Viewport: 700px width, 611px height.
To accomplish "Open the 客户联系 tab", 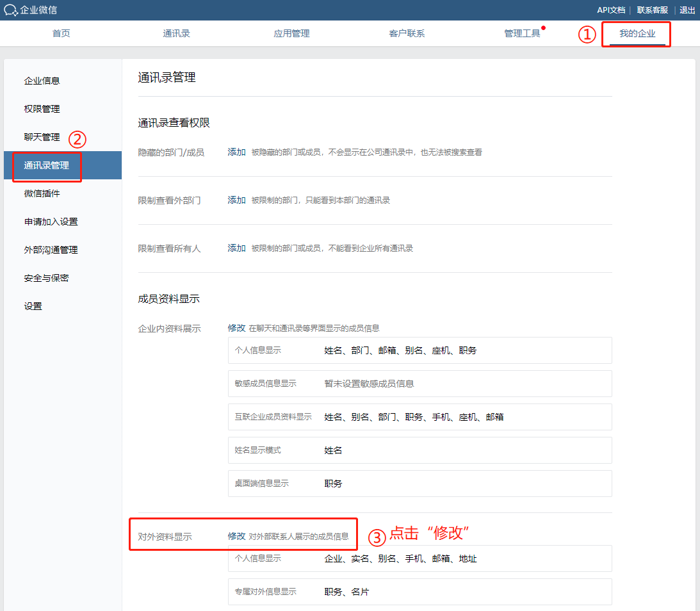I will [407, 33].
